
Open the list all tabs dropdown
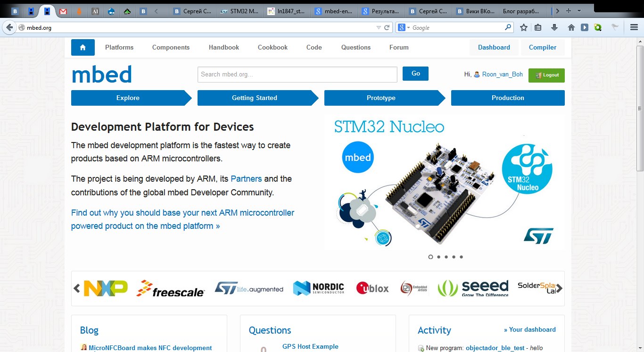pos(579,11)
